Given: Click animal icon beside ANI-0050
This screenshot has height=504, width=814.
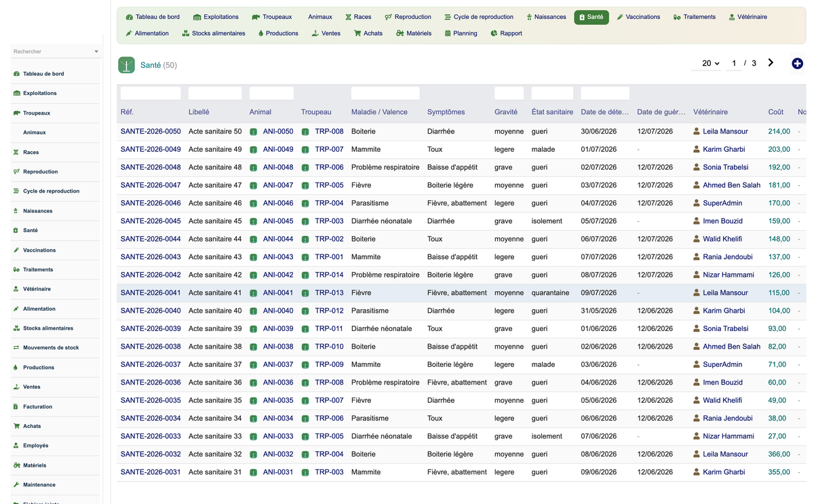Looking at the screenshot, I should [x=253, y=132].
